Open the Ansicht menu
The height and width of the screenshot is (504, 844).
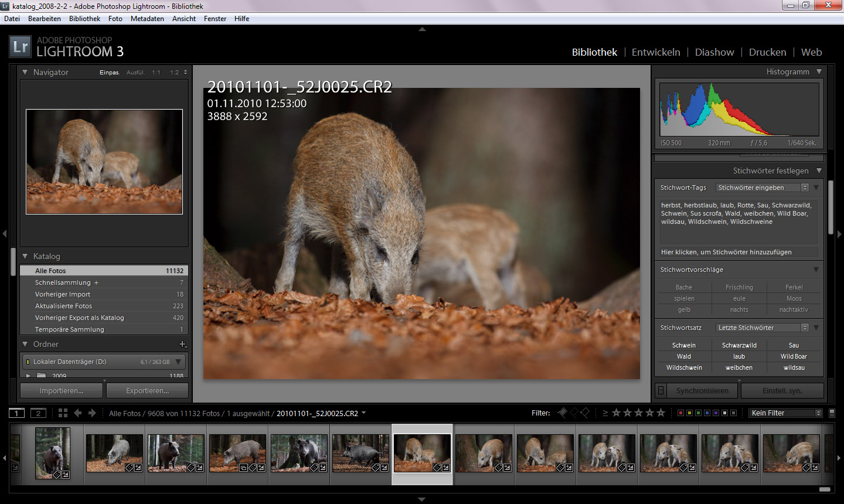click(184, 19)
